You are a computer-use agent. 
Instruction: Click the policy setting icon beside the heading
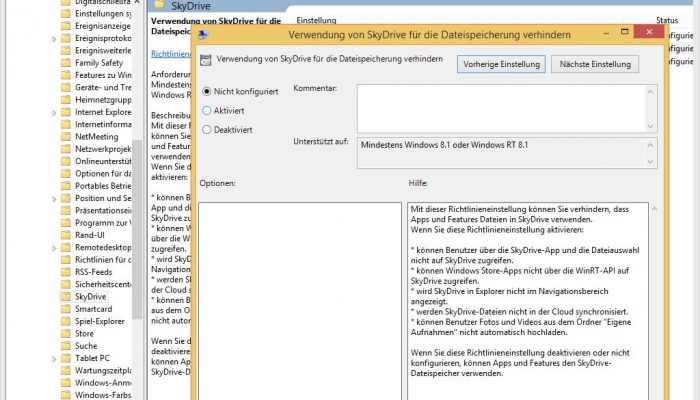(x=205, y=60)
